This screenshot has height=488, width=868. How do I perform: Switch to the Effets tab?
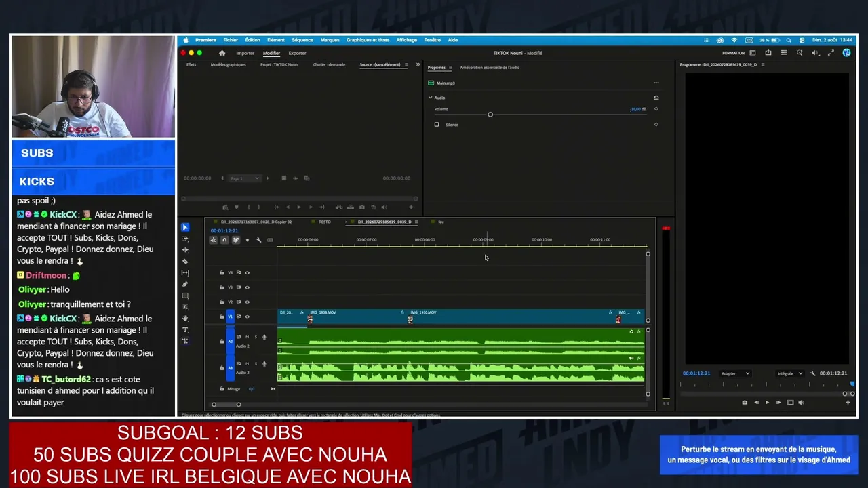click(x=191, y=65)
